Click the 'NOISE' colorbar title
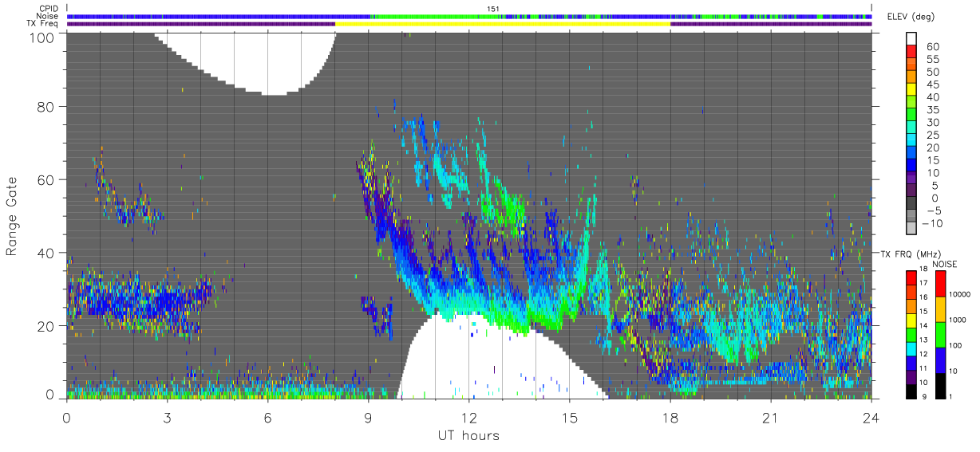This screenshot has width=980, height=452. coord(946,264)
